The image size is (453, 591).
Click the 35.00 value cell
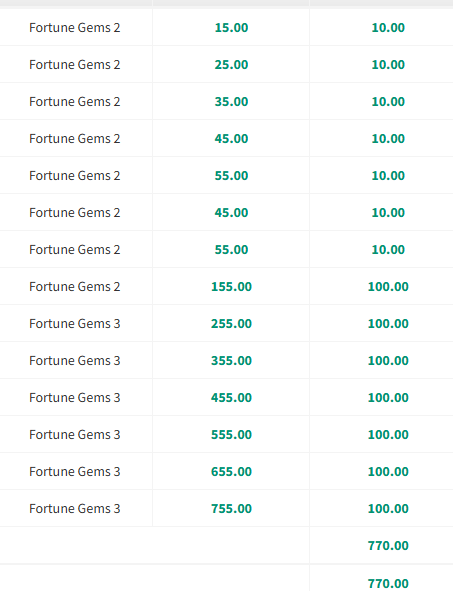tap(231, 101)
